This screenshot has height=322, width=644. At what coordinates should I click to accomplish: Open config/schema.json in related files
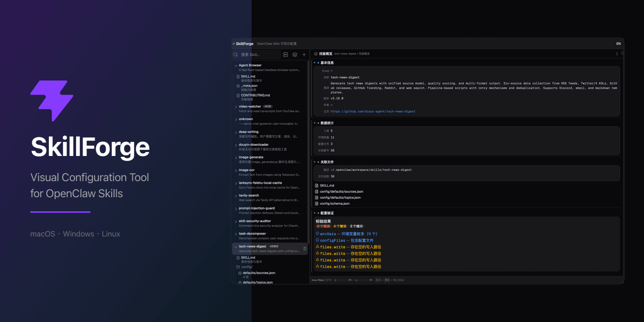(x=335, y=203)
